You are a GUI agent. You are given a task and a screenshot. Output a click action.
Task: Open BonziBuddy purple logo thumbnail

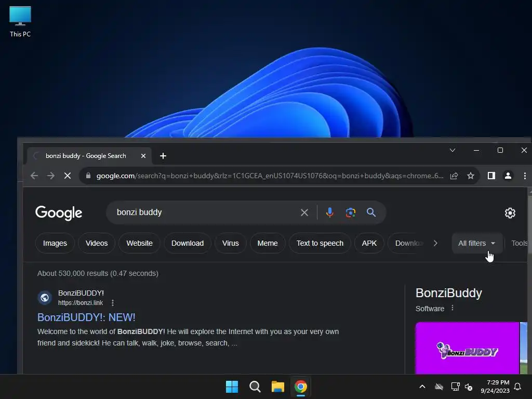pos(467,348)
